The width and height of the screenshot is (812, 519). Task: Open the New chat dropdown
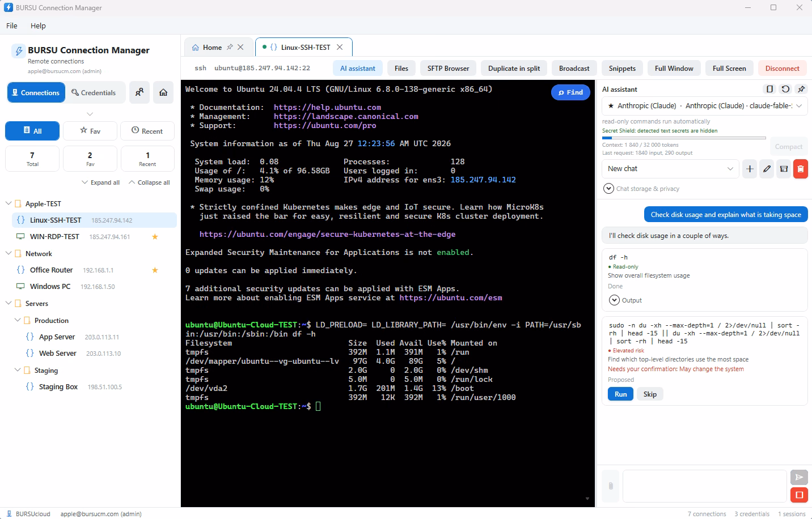click(x=670, y=169)
